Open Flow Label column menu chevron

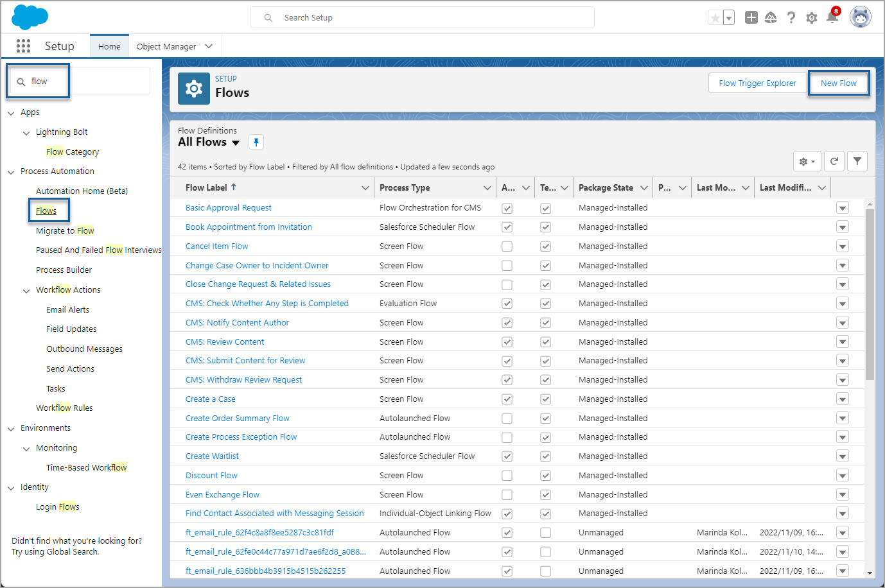(x=365, y=187)
